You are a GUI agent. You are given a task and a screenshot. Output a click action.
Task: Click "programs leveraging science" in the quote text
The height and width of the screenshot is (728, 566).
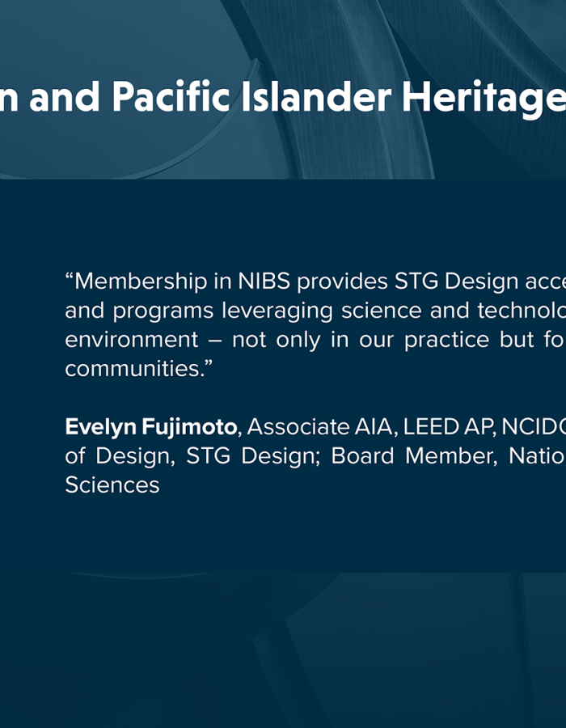[267, 311]
